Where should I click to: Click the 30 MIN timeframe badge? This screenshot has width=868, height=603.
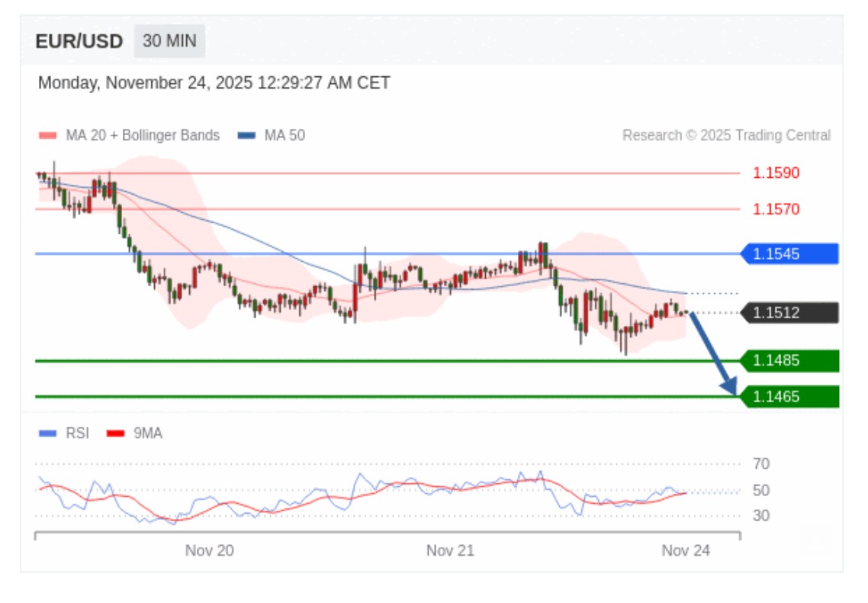tap(169, 41)
